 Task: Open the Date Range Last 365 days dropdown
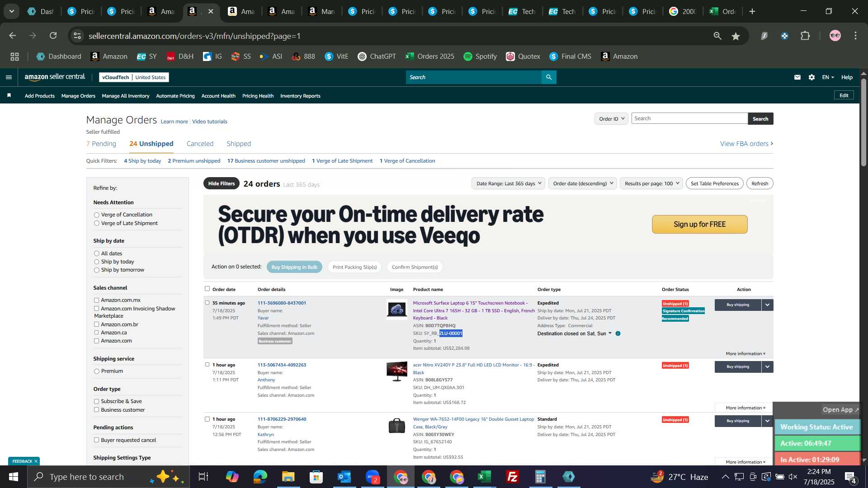[x=508, y=183]
